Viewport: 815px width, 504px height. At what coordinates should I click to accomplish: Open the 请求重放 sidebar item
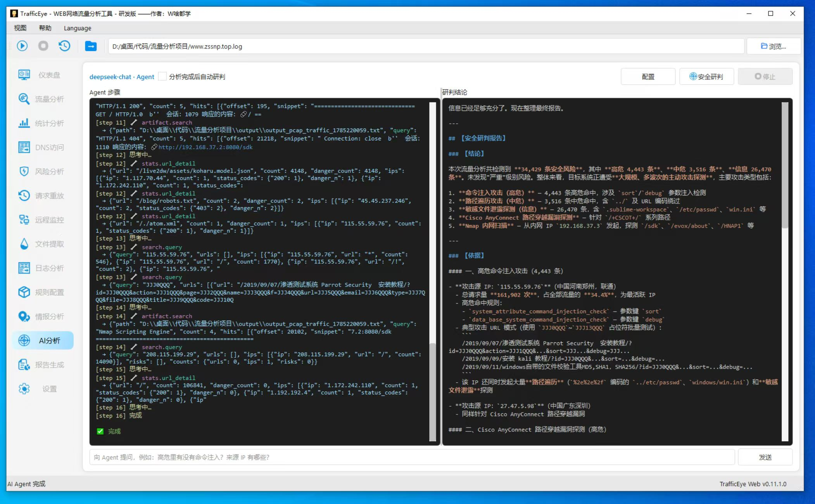pyautogui.click(x=43, y=196)
